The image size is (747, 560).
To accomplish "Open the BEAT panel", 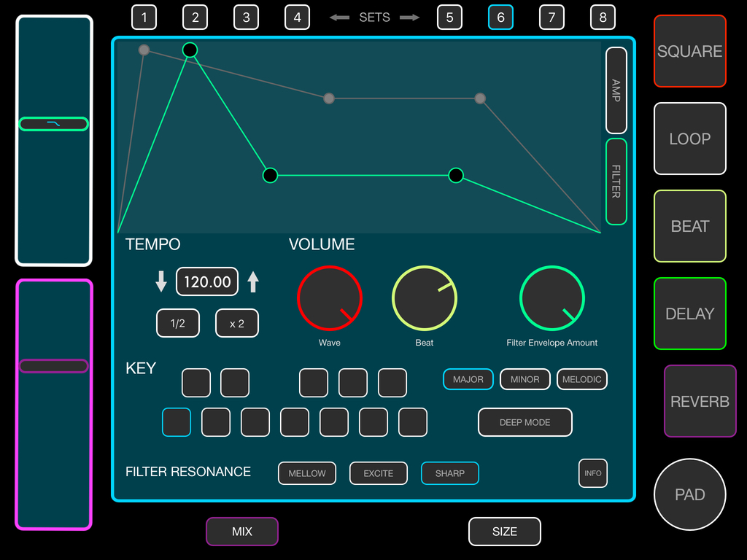I will point(690,226).
